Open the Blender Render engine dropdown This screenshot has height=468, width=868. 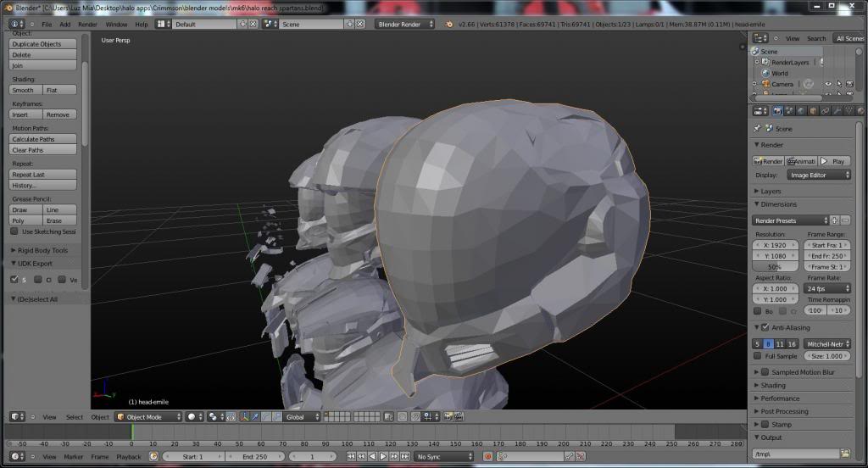point(404,25)
